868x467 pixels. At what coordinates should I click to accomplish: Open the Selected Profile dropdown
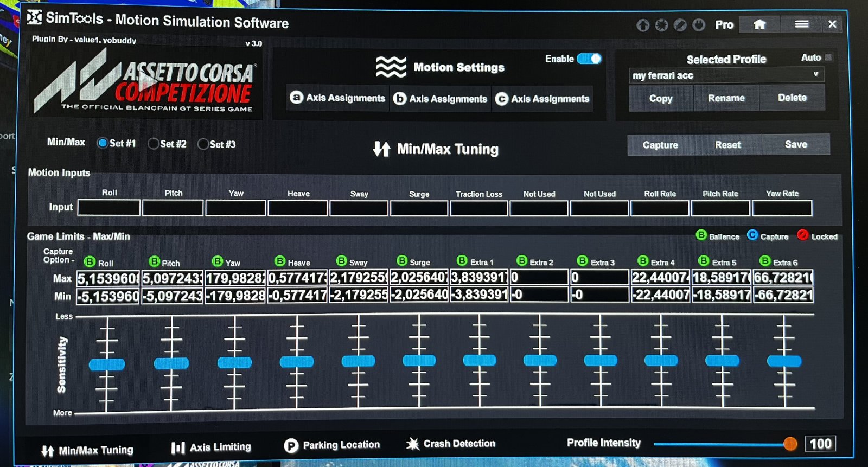coord(726,75)
